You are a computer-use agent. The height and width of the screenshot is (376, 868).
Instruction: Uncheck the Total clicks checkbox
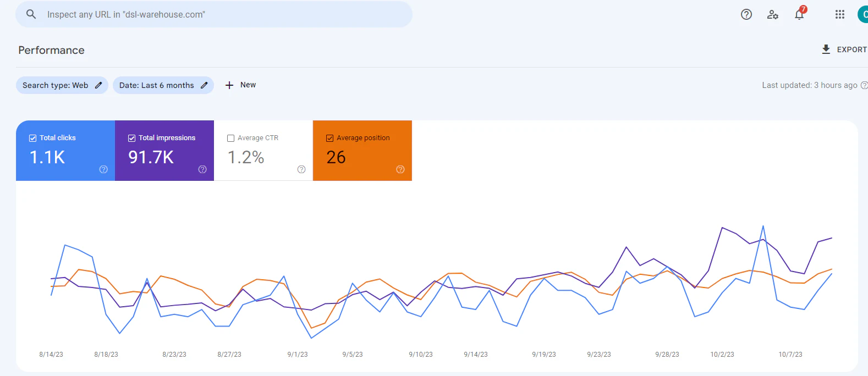pos(32,138)
